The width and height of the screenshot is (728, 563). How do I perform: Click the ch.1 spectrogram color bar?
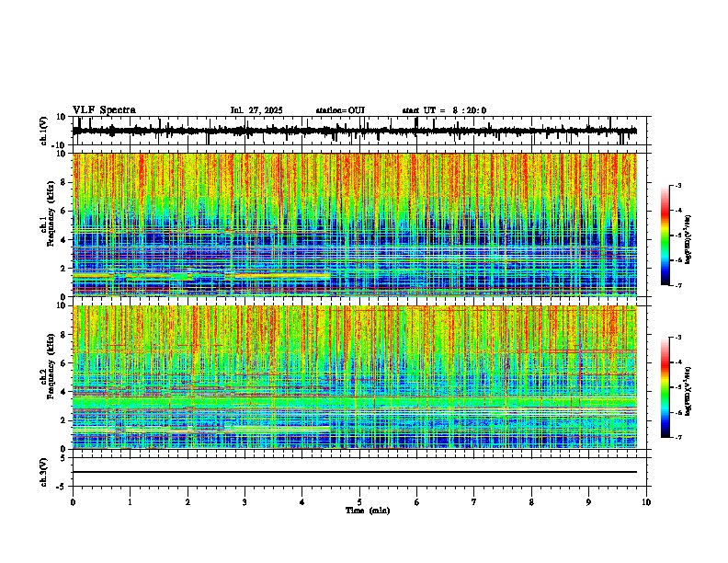point(665,235)
